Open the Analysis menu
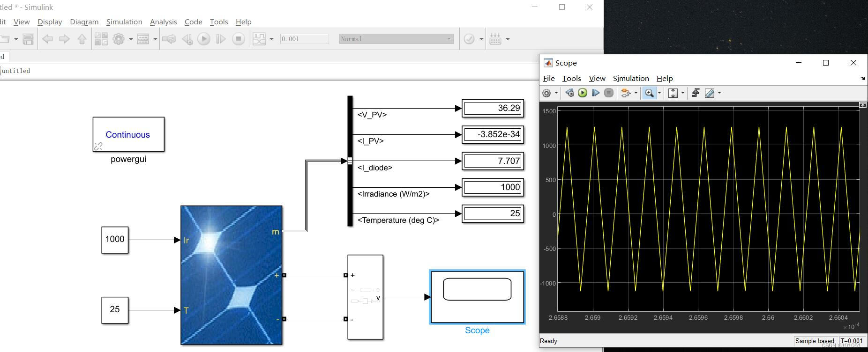The height and width of the screenshot is (352, 868). (x=163, y=22)
